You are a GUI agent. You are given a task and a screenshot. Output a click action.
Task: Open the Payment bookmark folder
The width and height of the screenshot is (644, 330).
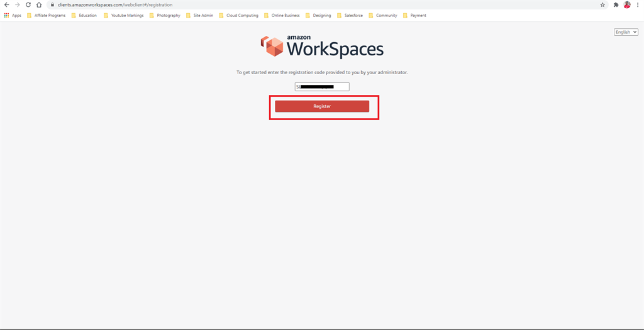point(414,16)
